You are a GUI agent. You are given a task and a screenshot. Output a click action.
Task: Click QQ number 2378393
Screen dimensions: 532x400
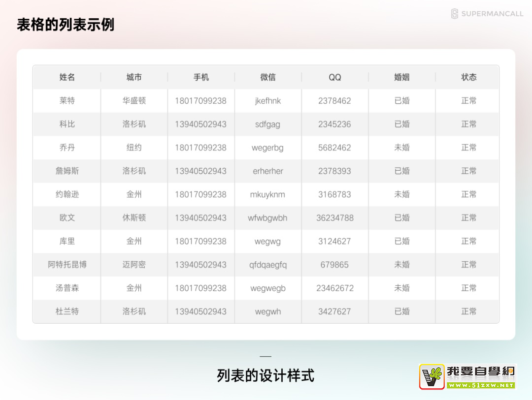point(335,171)
